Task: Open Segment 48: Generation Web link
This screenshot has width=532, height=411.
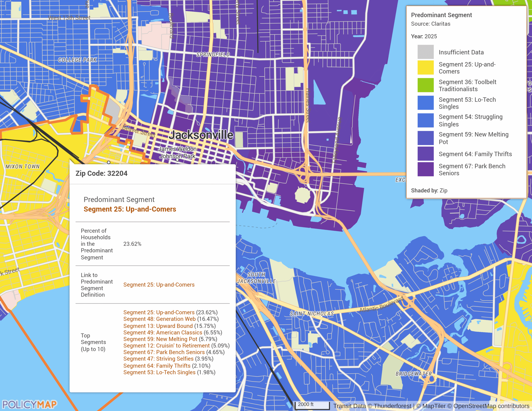Action: [159, 319]
